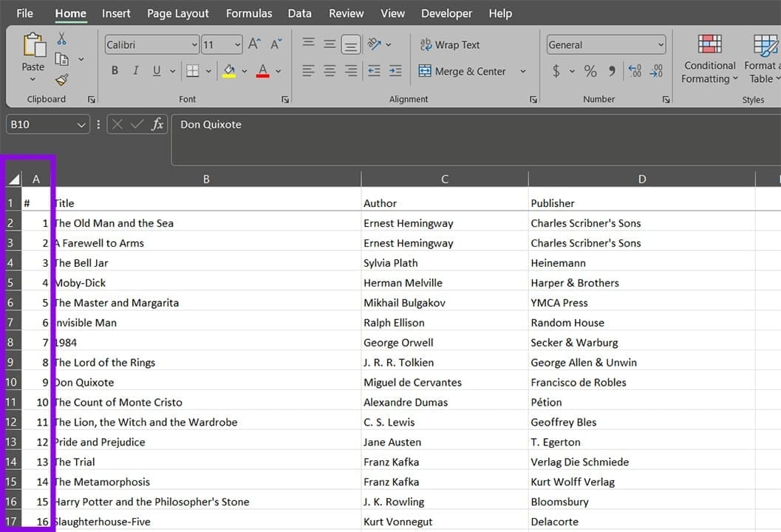Image resolution: width=781 pixels, height=532 pixels.
Task: Apply red Font Color letter A
Action: [263, 71]
